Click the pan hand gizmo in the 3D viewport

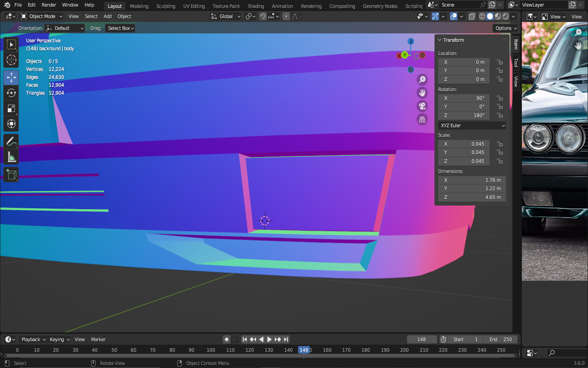tap(422, 93)
